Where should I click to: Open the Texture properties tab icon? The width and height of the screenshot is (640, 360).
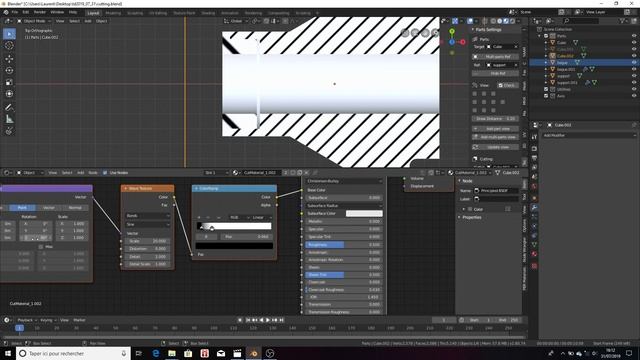click(534, 266)
